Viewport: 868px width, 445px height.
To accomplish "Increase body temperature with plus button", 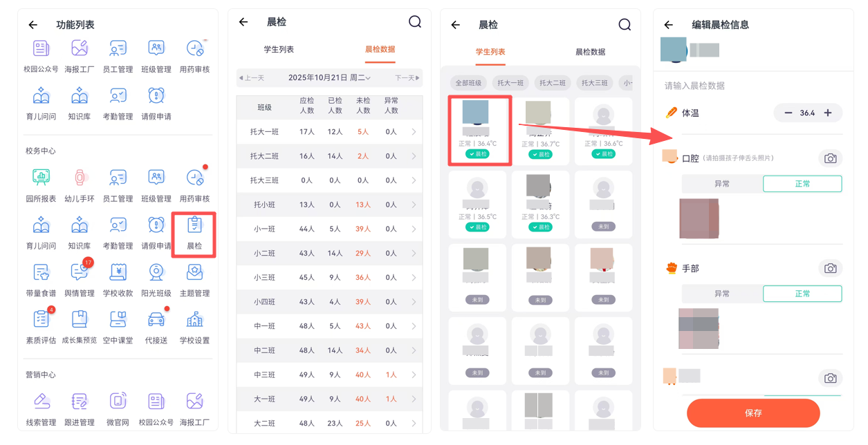I will (827, 113).
